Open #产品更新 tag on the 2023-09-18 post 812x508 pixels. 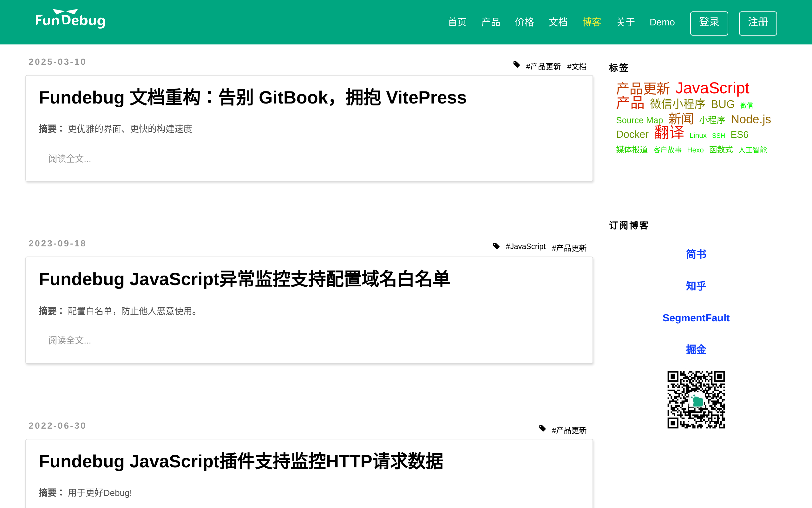click(569, 248)
